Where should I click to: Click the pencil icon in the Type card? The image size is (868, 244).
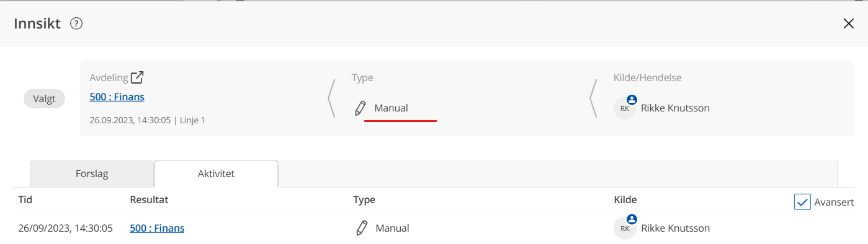tap(360, 108)
